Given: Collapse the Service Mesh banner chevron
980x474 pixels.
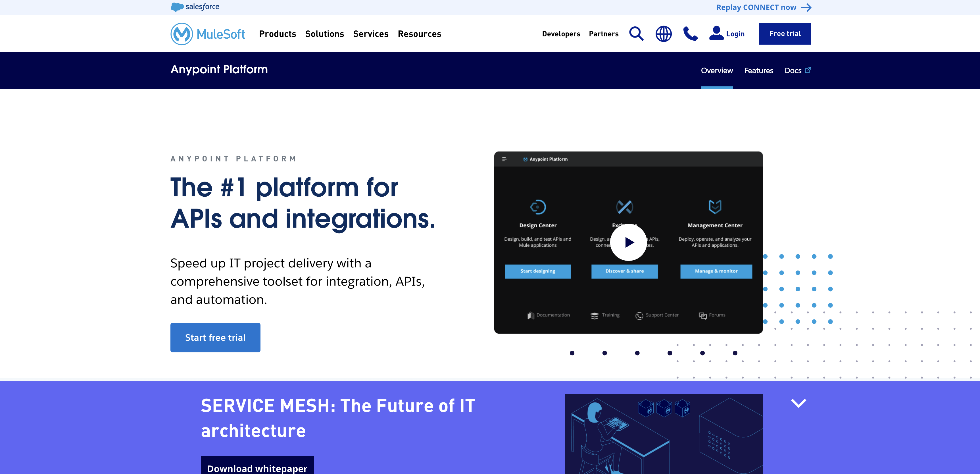Looking at the screenshot, I should click(798, 403).
